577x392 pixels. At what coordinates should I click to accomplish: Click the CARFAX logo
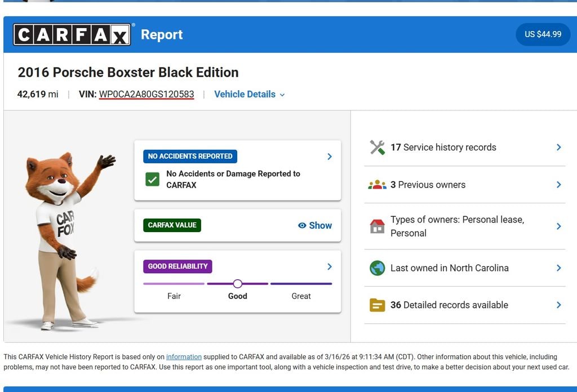click(x=72, y=35)
